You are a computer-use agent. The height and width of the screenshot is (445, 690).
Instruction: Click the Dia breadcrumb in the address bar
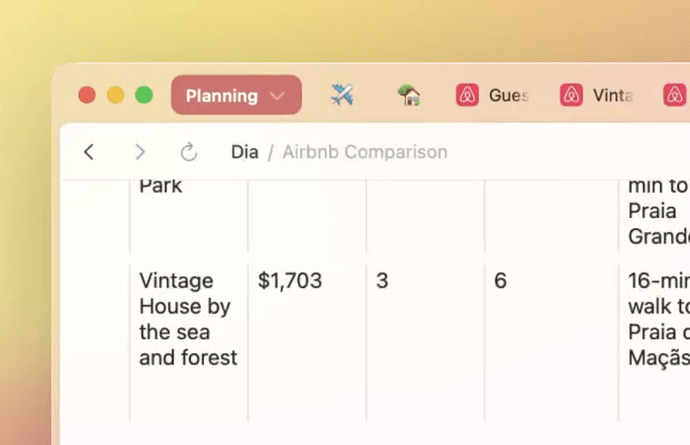pyautogui.click(x=244, y=152)
